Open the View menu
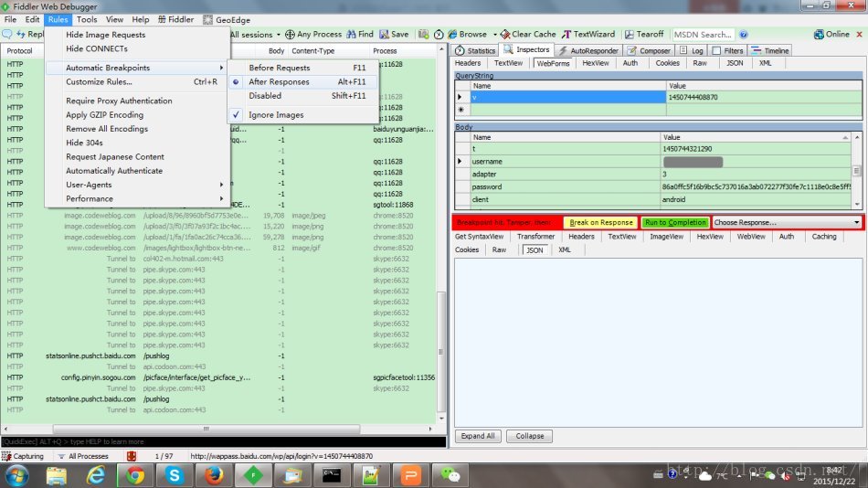The image size is (868, 488). tap(114, 19)
